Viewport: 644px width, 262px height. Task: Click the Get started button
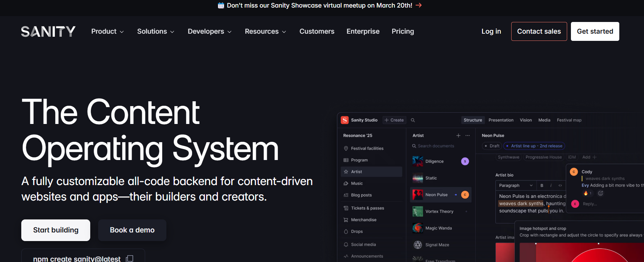(595, 32)
